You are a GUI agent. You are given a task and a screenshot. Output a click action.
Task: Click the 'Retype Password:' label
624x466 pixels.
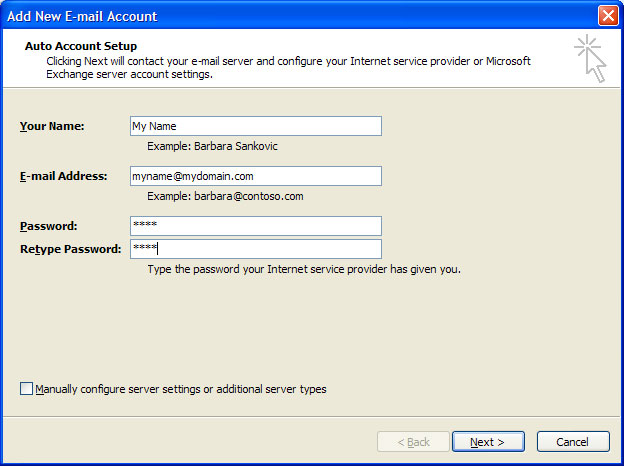pos(71,249)
